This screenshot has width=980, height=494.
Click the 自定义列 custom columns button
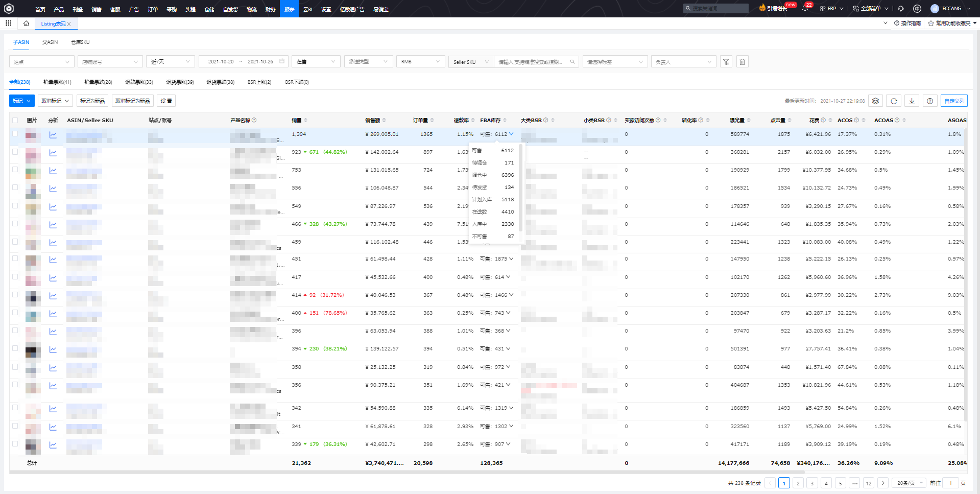pos(954,101)
